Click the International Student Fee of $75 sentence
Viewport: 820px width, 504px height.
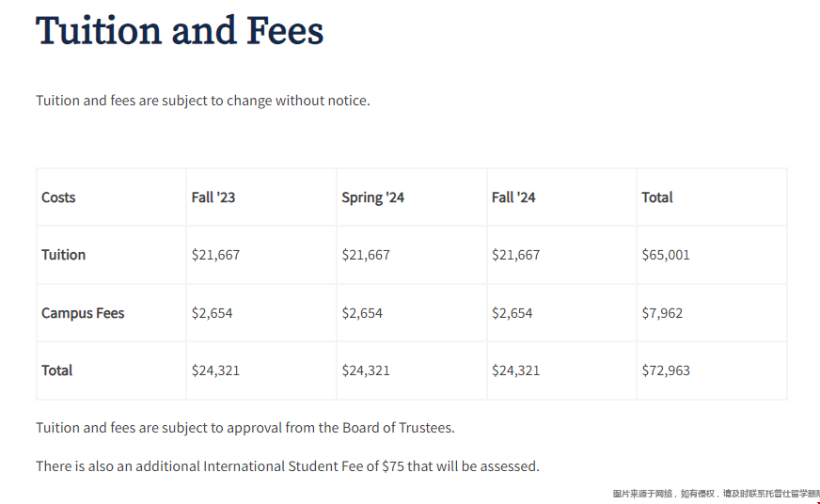(288, 466)
